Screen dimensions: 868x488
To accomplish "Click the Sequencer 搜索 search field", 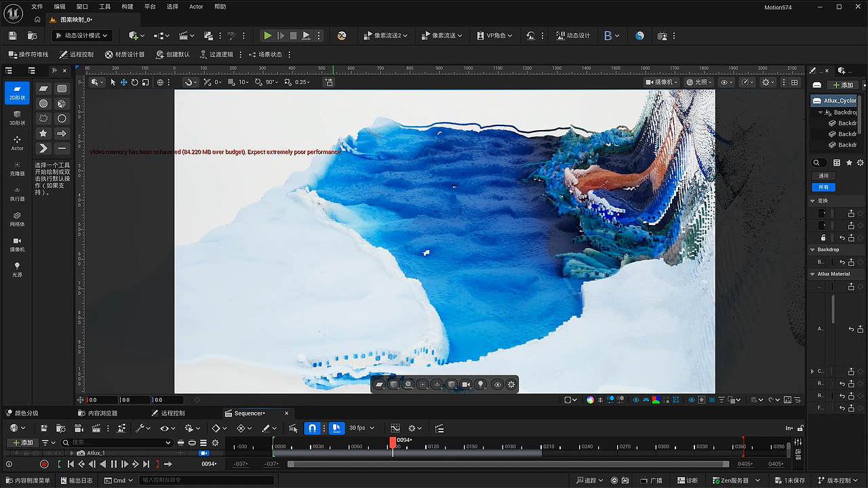I will (117, 443).
